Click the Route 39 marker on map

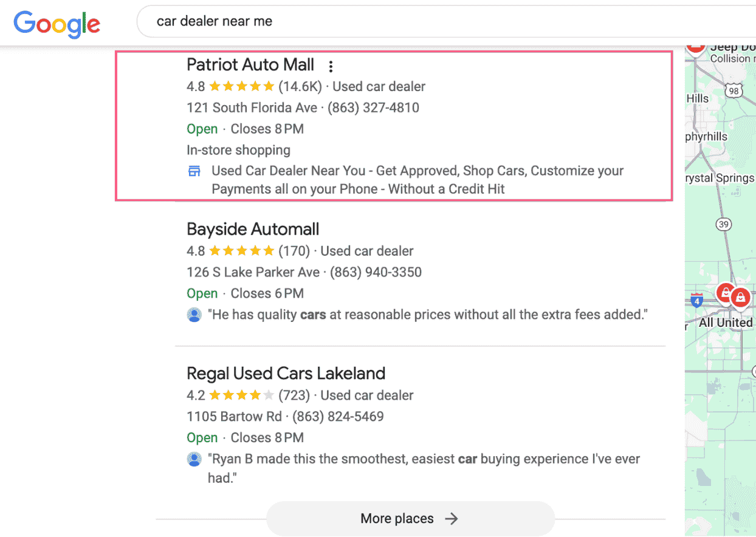[x=723, y=224]
